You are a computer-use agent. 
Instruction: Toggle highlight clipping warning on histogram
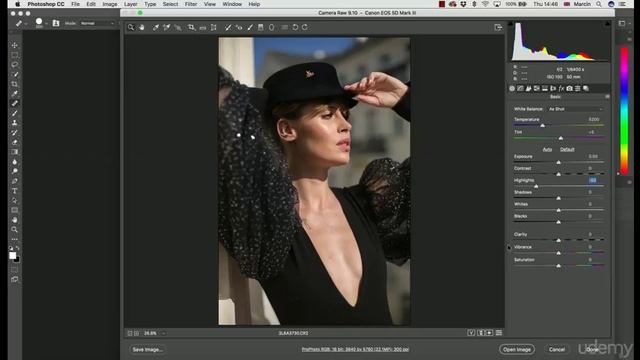(607, 24)
